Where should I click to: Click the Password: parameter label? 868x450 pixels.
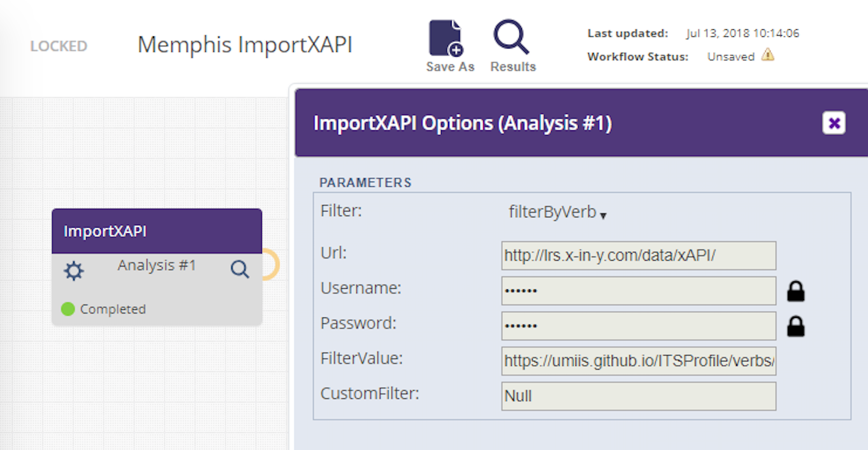point(358,324)
